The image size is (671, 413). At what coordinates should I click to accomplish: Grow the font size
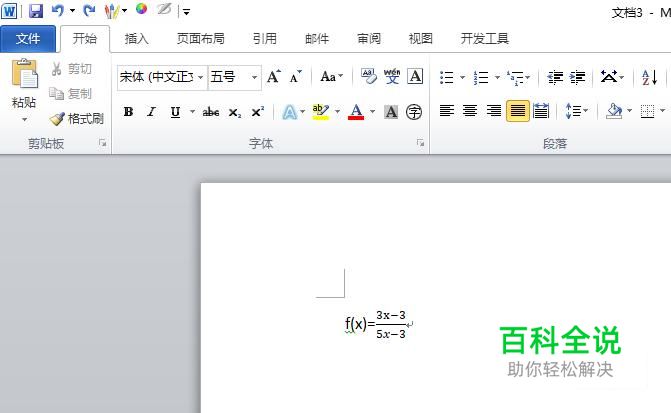pyautogui.click(x=274, y=77)
